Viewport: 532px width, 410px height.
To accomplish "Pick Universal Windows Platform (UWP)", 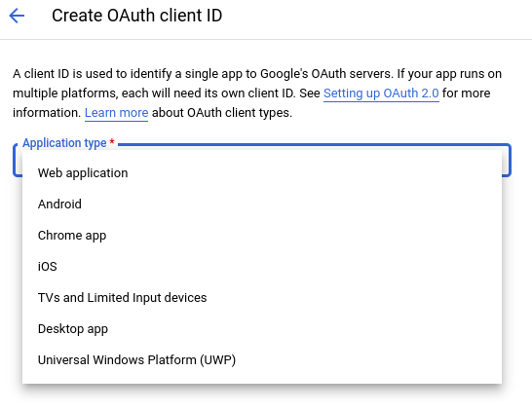I will pos(262,360).
